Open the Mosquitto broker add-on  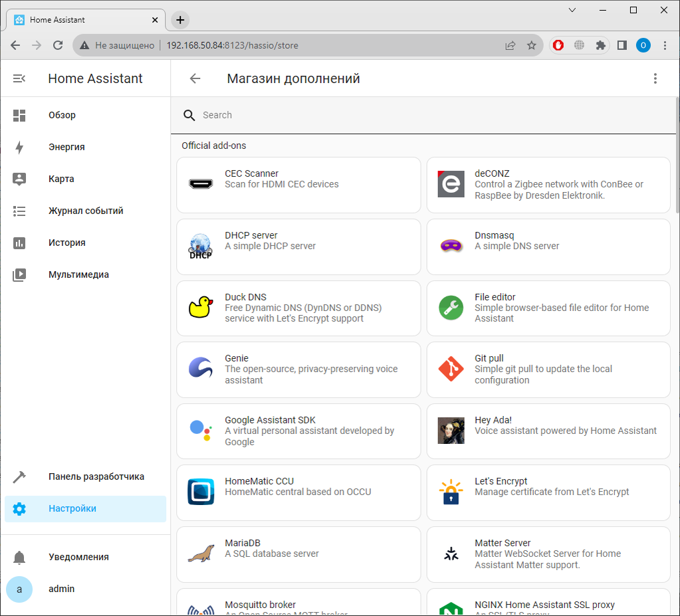299,603
